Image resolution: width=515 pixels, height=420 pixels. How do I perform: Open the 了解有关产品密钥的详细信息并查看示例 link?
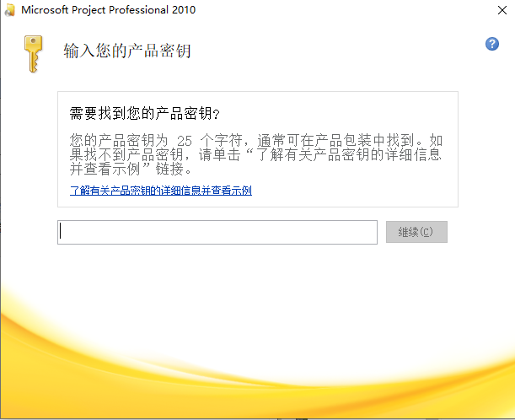tap(161, 191)
